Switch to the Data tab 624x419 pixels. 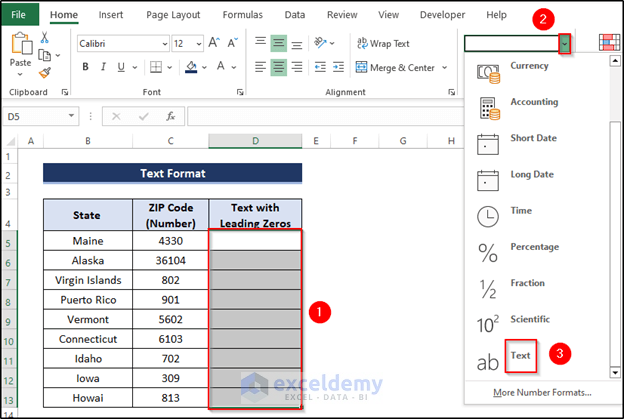295,15
